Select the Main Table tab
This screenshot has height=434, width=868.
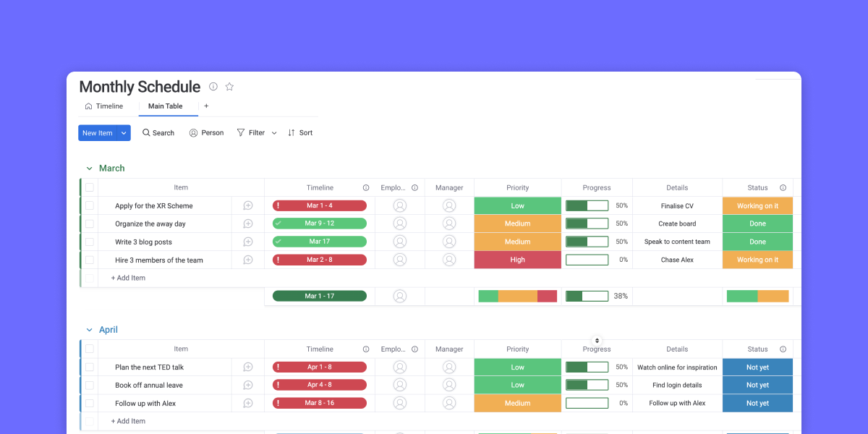[x=166, y=106]
